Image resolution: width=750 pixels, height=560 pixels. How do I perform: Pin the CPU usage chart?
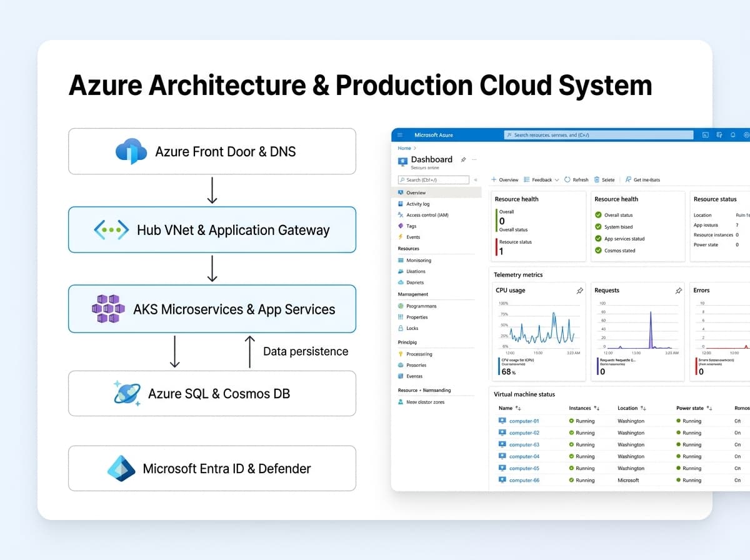tap(579, 291)
